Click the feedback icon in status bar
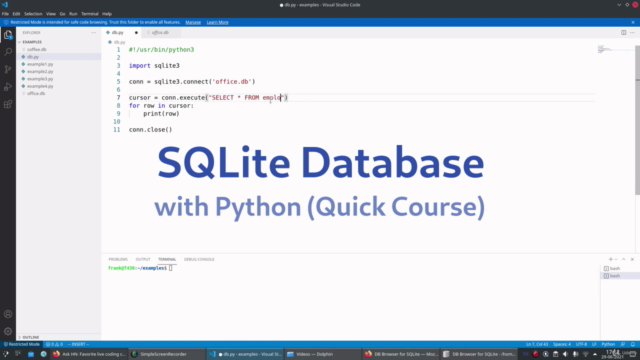The width and height of the screenshot is (640, 360). 623,344
